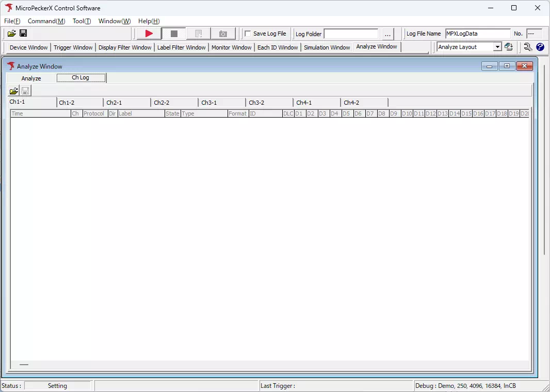The image size is (550, 392).
Task: Switch to the Simulation Window tab
Action: (327, 47)
